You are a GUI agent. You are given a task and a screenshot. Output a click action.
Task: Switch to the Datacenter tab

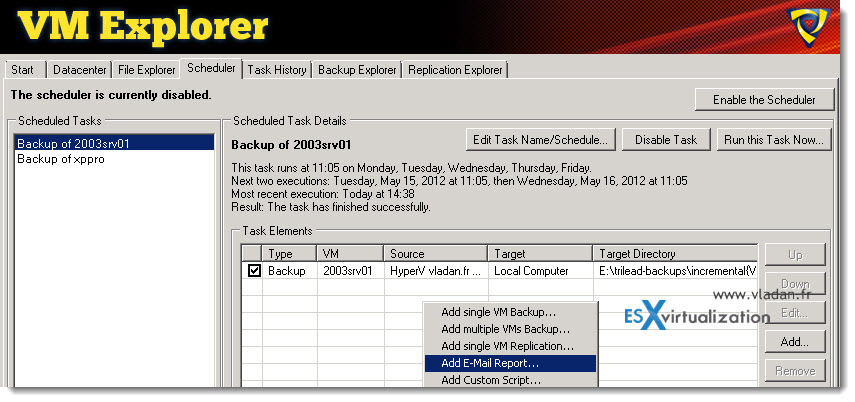point(80,70)
